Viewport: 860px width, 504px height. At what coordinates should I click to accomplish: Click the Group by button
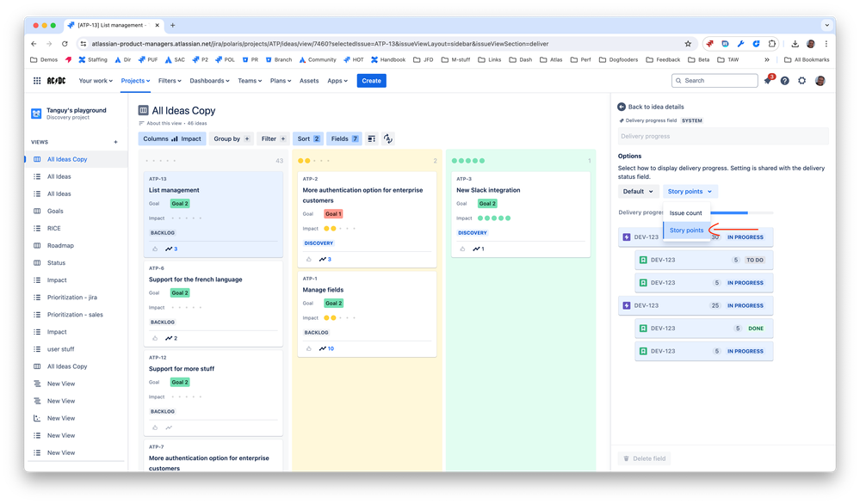(232, 138)
